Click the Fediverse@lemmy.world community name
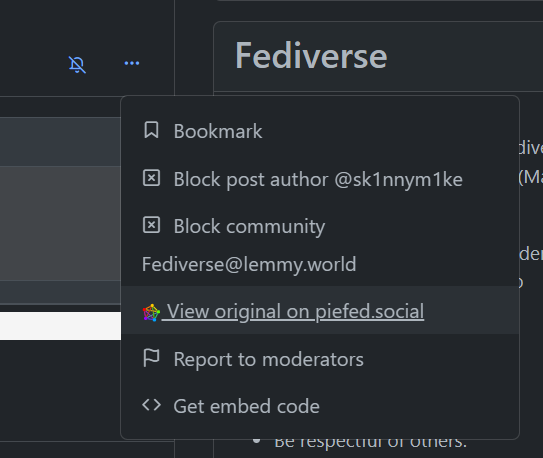Screen dimensions: 543x458 coord(249,264)
